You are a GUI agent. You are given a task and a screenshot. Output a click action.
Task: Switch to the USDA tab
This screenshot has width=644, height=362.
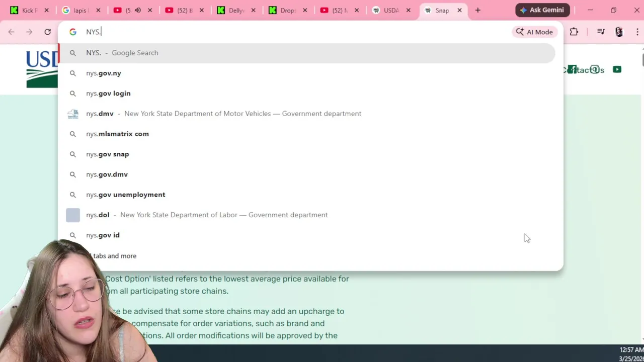point(390,10)
